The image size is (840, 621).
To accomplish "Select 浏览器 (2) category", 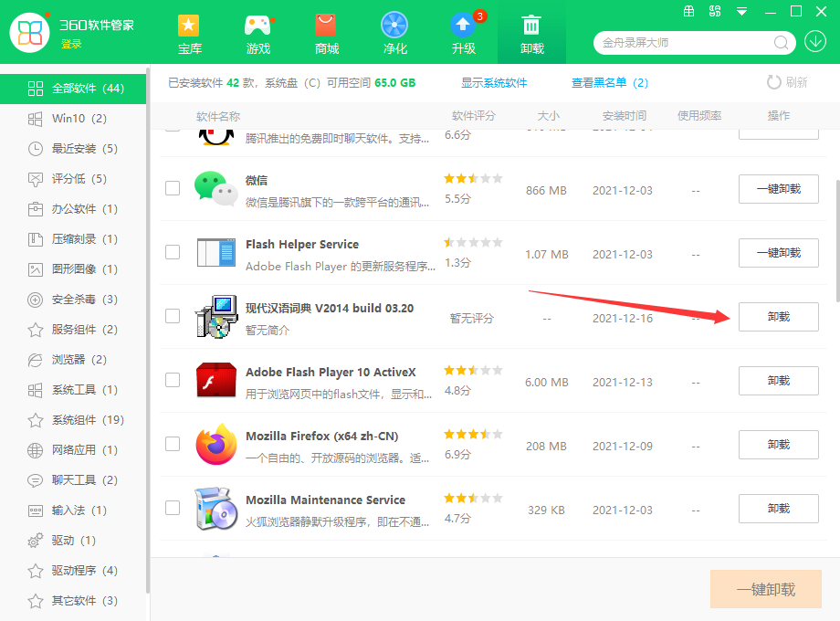I will tap(73, 360).
